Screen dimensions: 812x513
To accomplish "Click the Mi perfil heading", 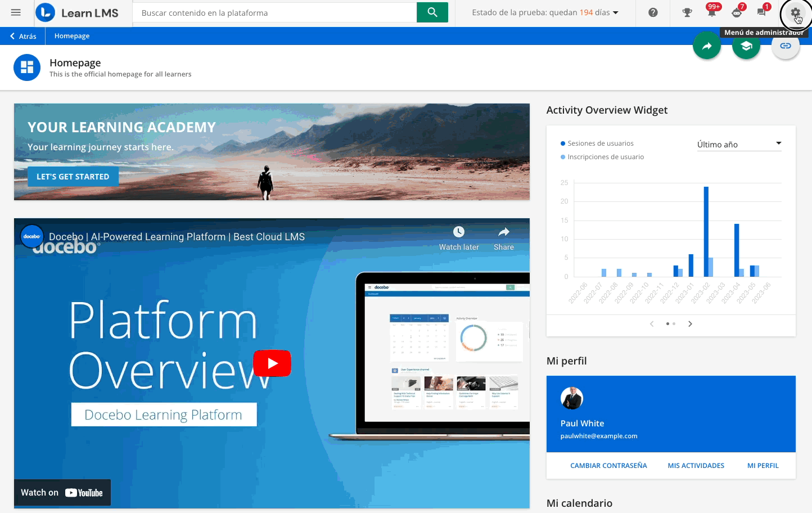I will [566, 361].
